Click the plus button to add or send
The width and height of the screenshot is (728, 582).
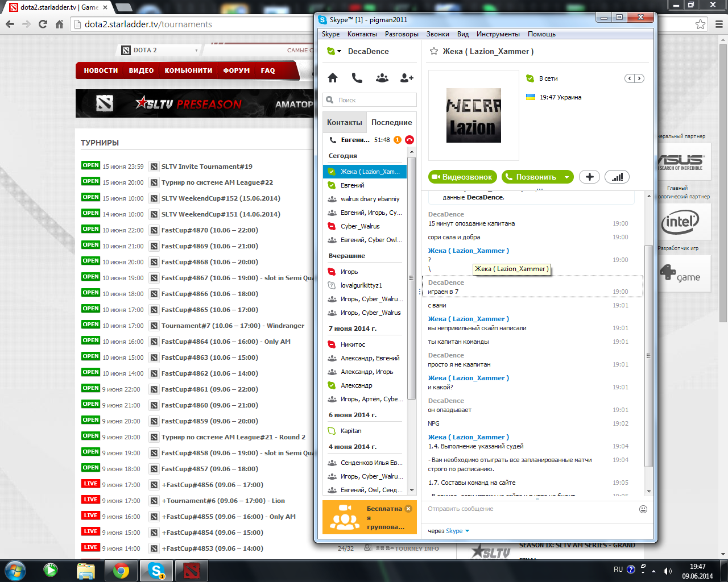[590, 177]
